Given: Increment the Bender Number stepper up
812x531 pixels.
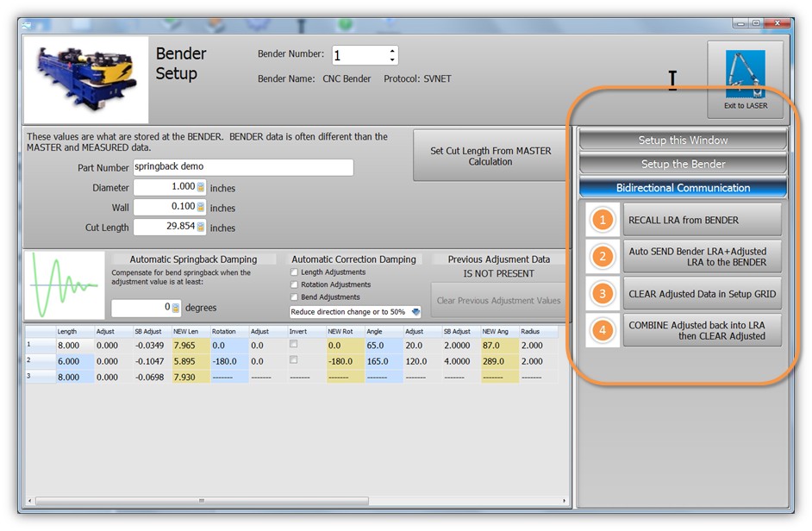Looking at the screenshot, I should (x=393, y=51).
